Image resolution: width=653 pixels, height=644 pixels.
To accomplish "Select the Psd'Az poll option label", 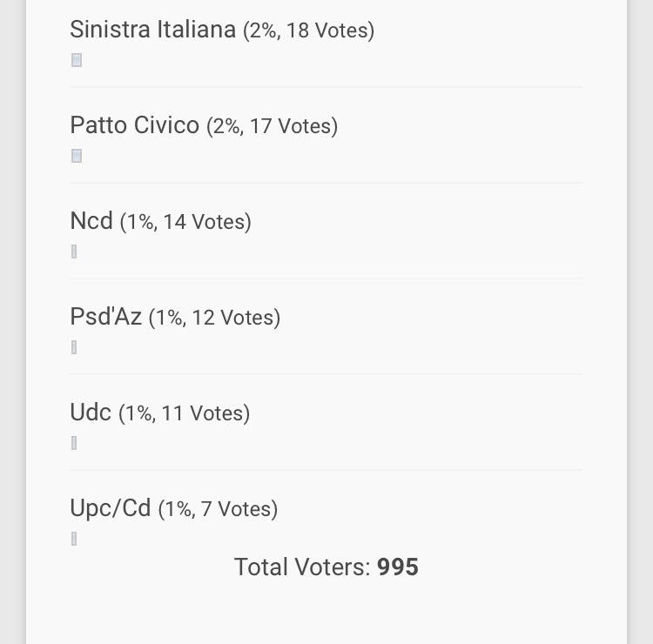I will 105,317.
